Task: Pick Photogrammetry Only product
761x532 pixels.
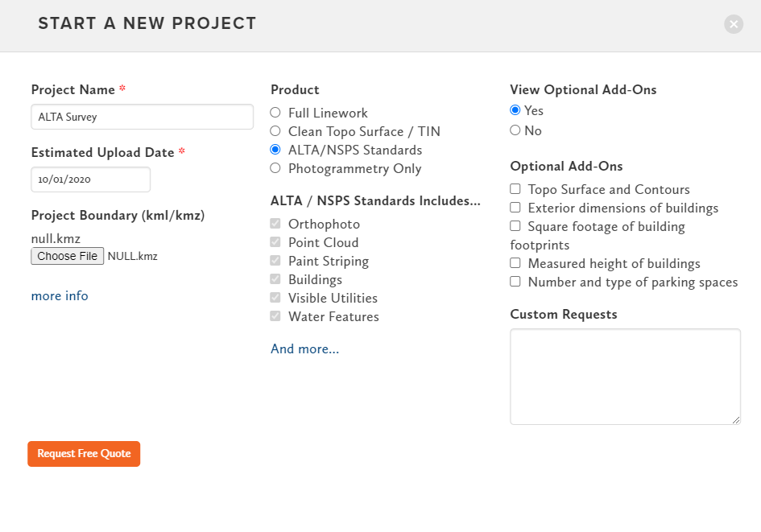Action: 275,168
